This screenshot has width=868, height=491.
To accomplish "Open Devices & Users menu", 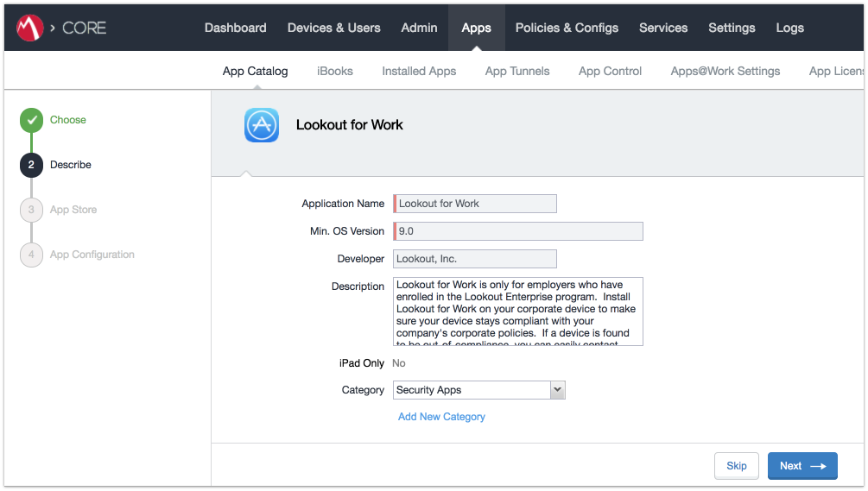I will coord(333,28).
